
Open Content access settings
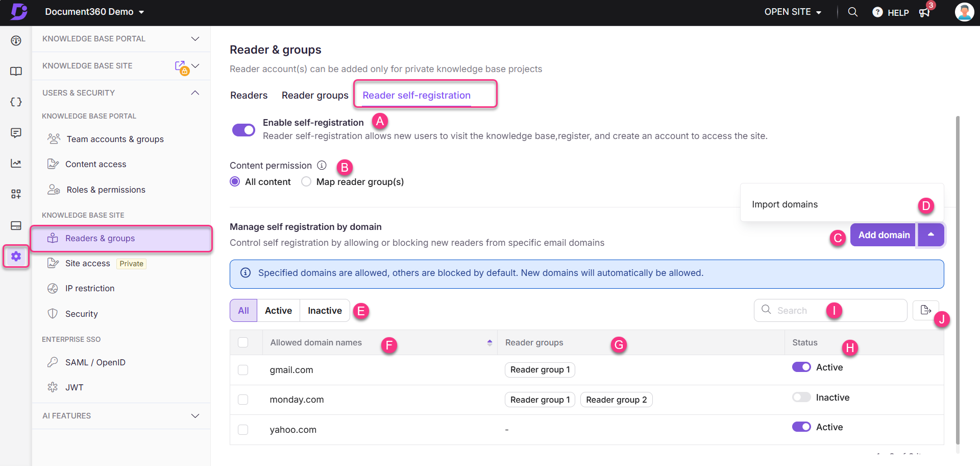[95, 164]
